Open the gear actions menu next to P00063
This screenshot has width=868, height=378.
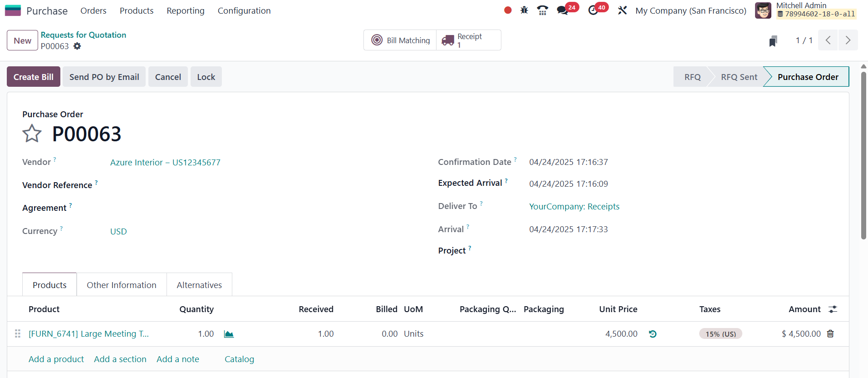click(x=77, y=46)
